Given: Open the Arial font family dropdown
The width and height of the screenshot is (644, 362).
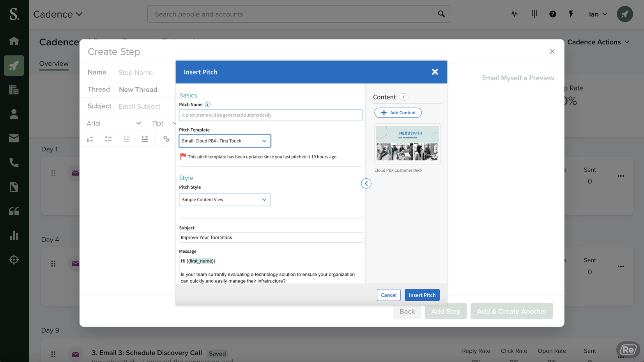Looking at the screenshot, I should 113,123.
